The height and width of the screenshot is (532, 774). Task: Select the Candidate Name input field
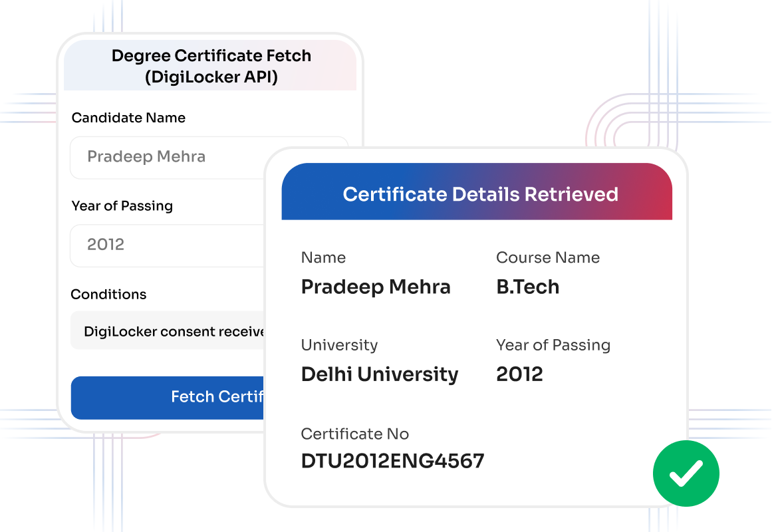click(168, 158)
